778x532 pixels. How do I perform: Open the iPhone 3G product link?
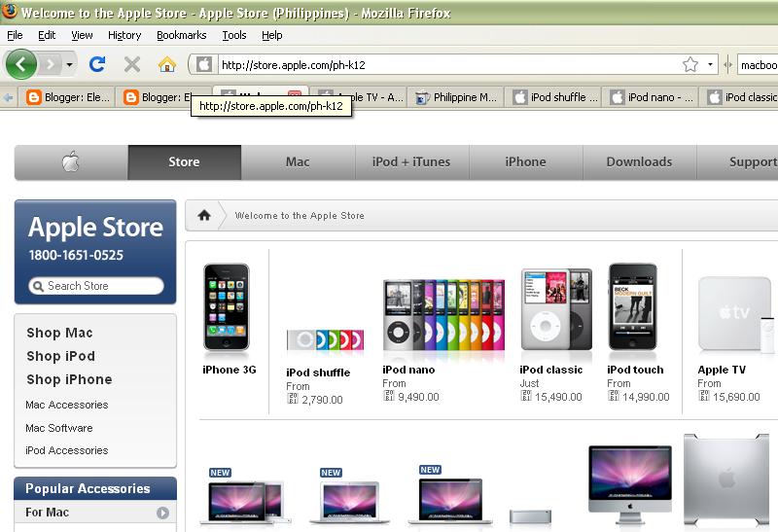(230, 370)
